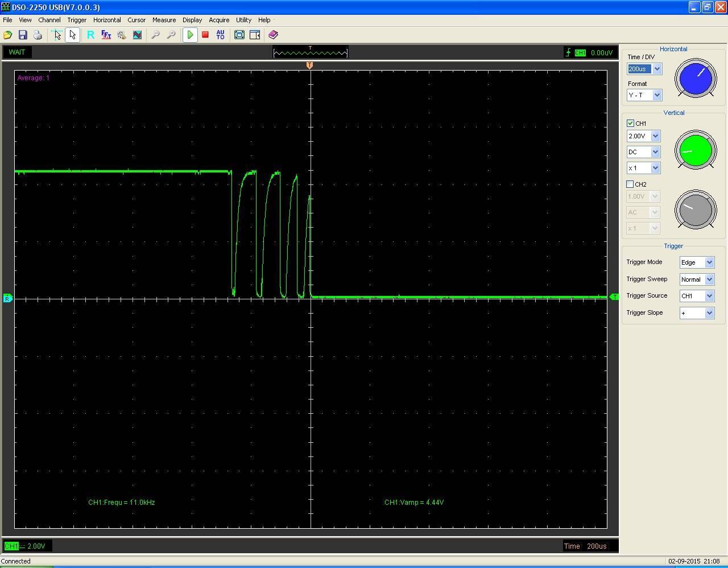Enable the CH2 channel checkbox

pyautogui.click(x=630, y=184)
